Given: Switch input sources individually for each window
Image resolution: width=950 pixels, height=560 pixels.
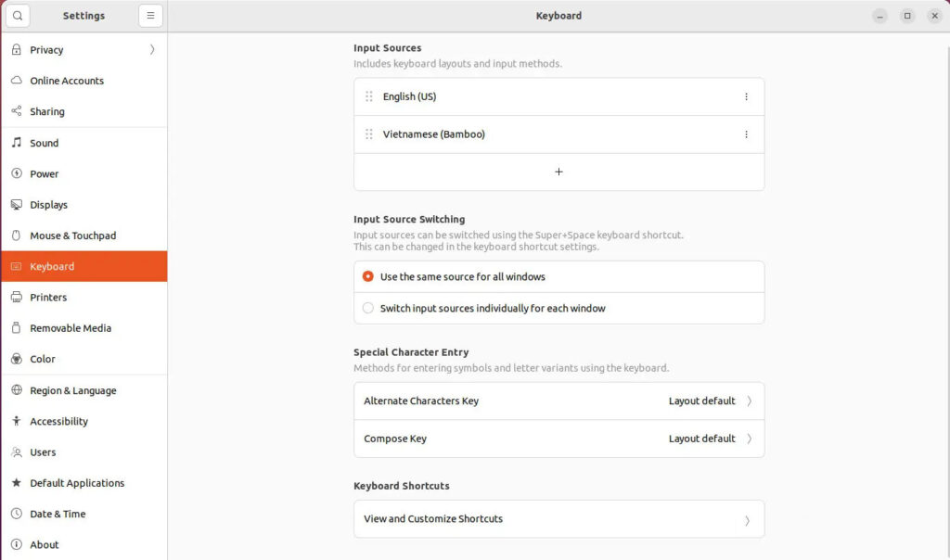Looking at the screenshot, I should tap(369, 307).
